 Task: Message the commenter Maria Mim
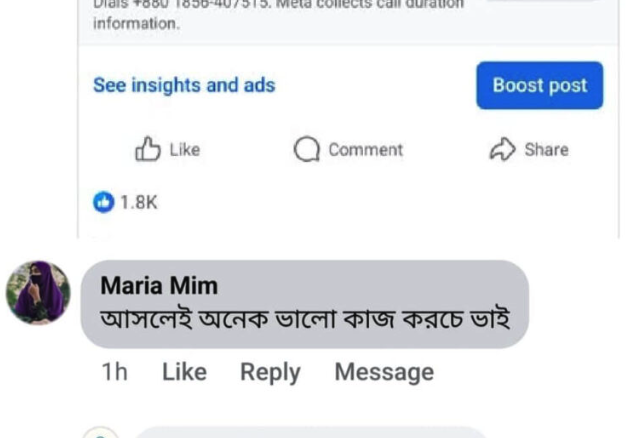point(384,372)
